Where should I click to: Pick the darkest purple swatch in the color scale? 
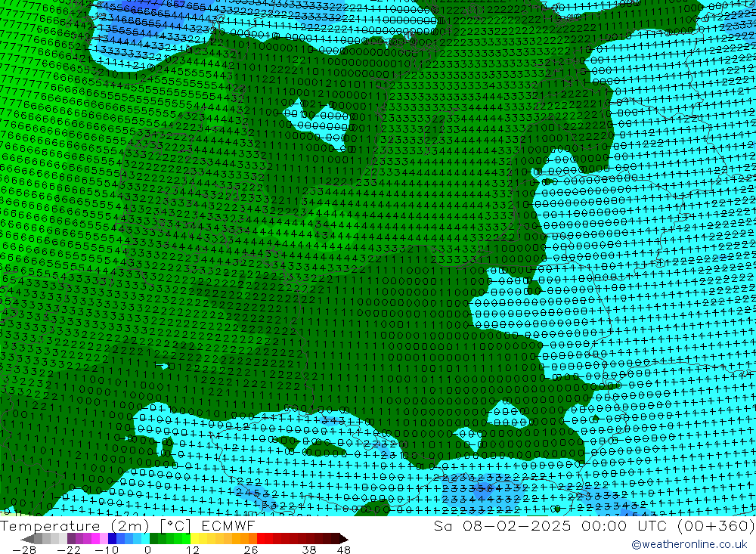[71, 539]
